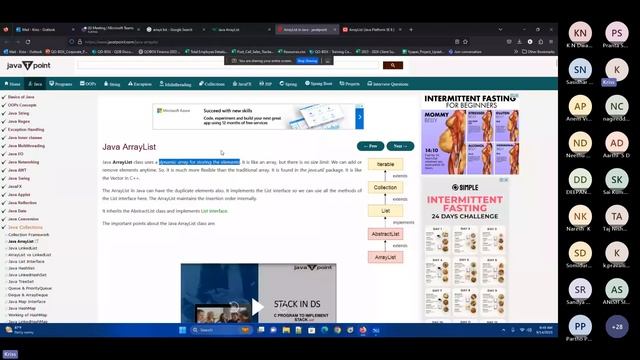Go to the Prev page button

[370, 146]
